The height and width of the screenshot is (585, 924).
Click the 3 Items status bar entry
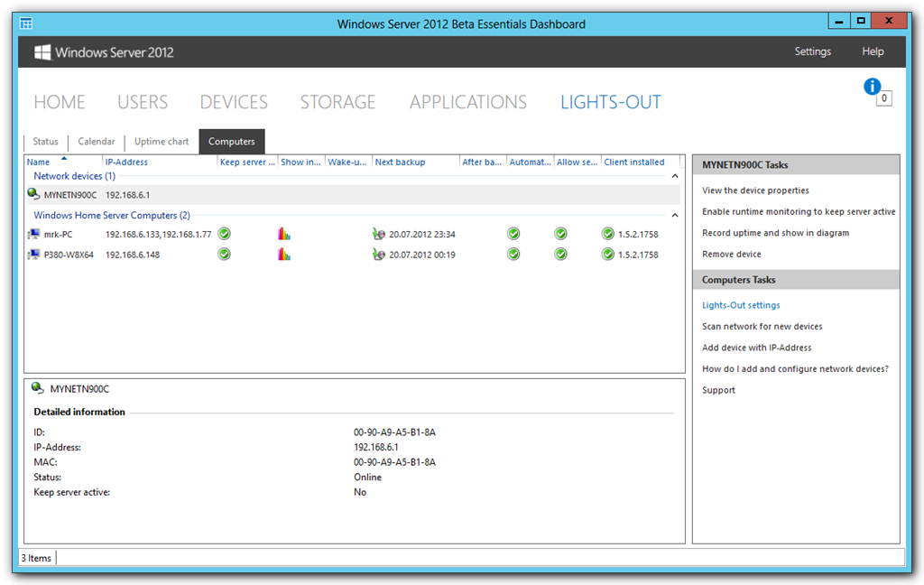coord(36,558)
